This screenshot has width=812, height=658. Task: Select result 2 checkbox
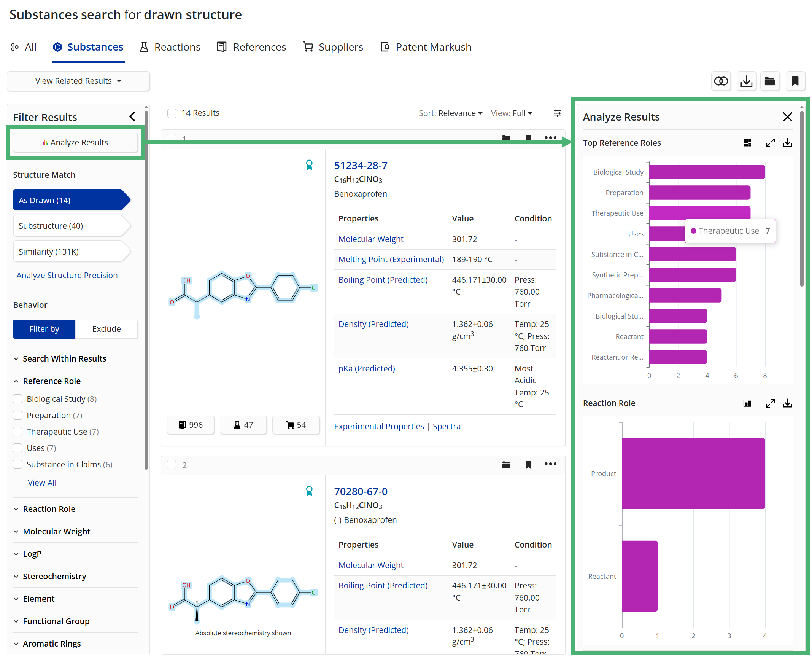pyautogui.click(x=172, y=465)
